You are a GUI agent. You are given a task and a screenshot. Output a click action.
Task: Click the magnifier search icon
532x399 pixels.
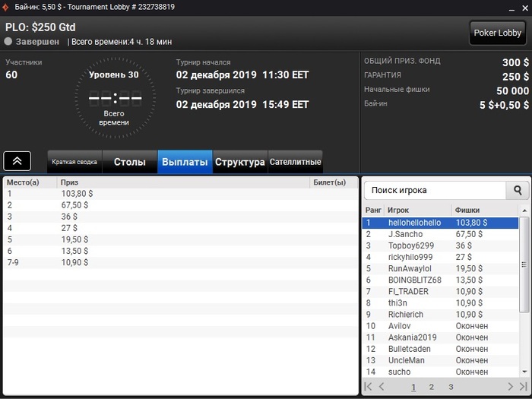click(x=518, y=190)
